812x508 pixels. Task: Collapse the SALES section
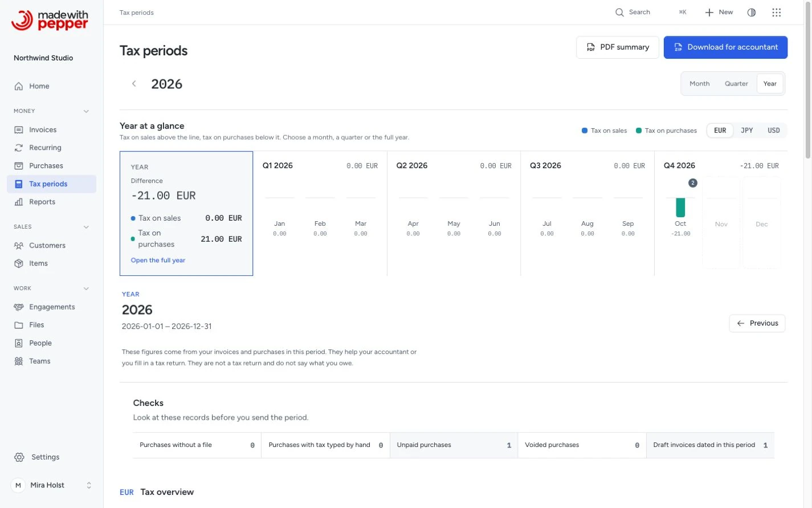[x=86, y=227]
